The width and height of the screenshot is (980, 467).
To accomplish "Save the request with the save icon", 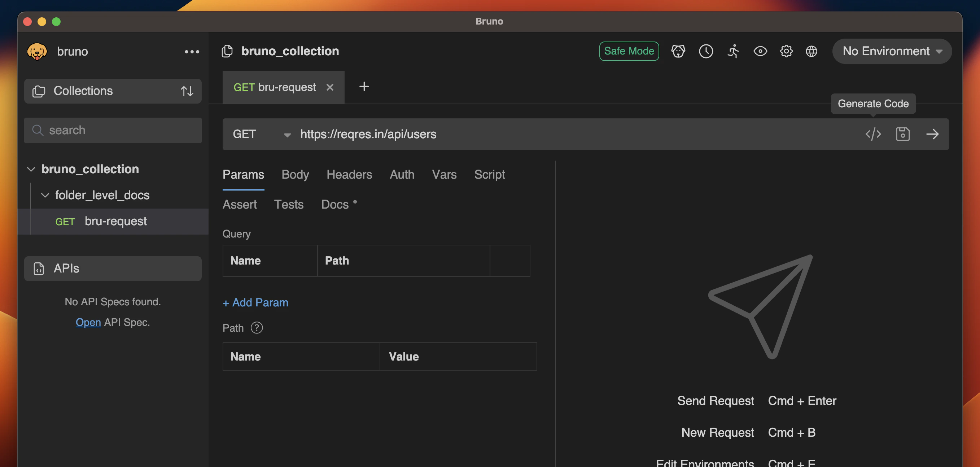I will click(x=902, y=134).
